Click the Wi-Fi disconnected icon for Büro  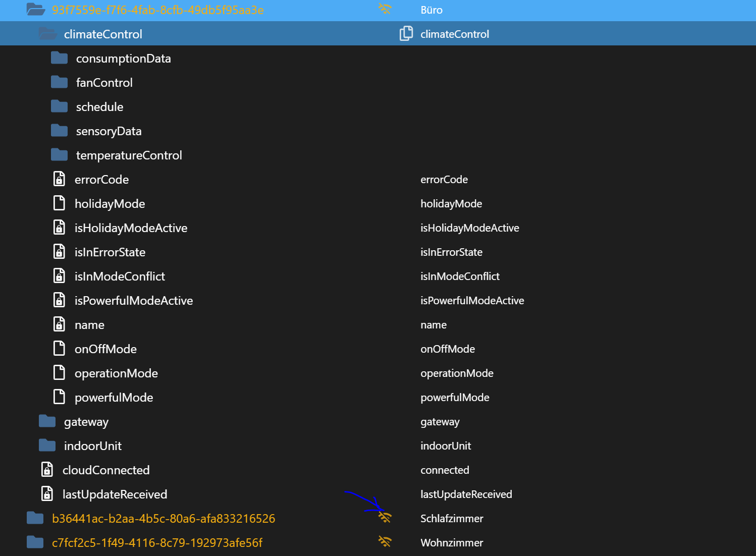[385, 9]
